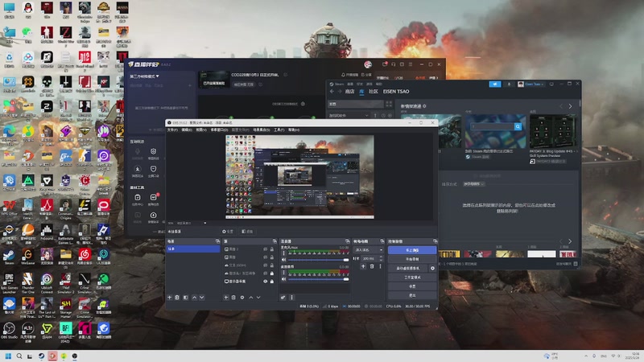Open OBS 文件(F) menu
This screenshot has height=362, width=644.
(172, 130)
